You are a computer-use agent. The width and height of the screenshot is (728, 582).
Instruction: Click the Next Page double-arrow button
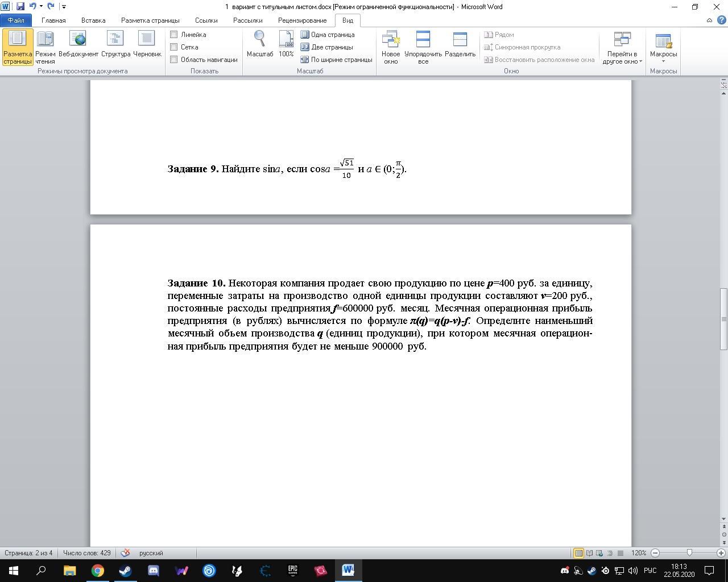pos(723,542)
